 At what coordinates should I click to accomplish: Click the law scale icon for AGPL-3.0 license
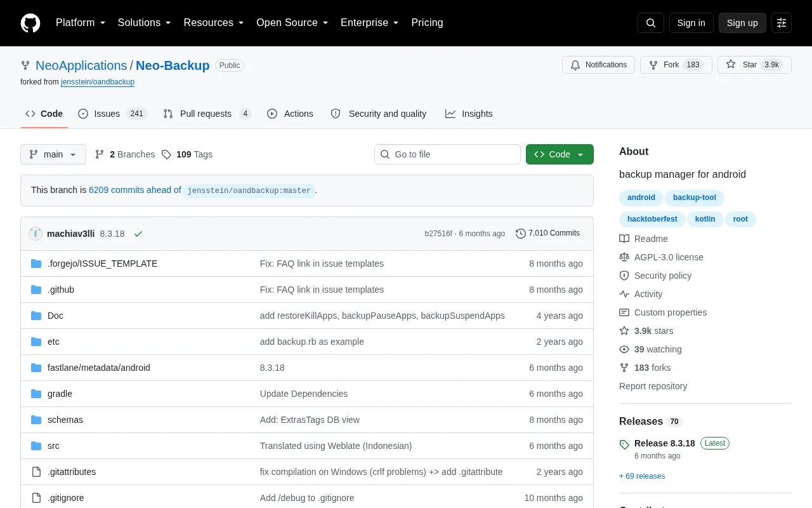[x=624, y=257]
